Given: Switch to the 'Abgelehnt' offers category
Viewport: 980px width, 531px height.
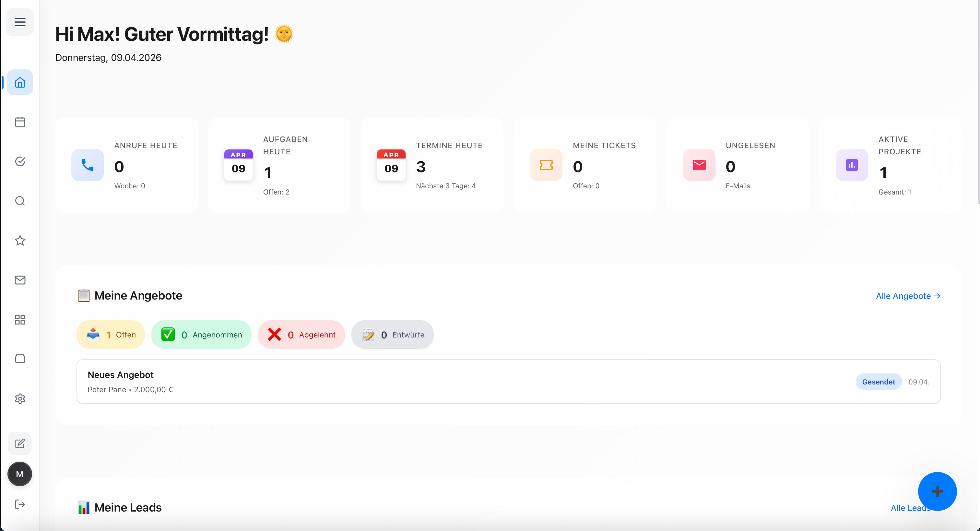Looking at the screenshot, I should click(x=301, y=334).
